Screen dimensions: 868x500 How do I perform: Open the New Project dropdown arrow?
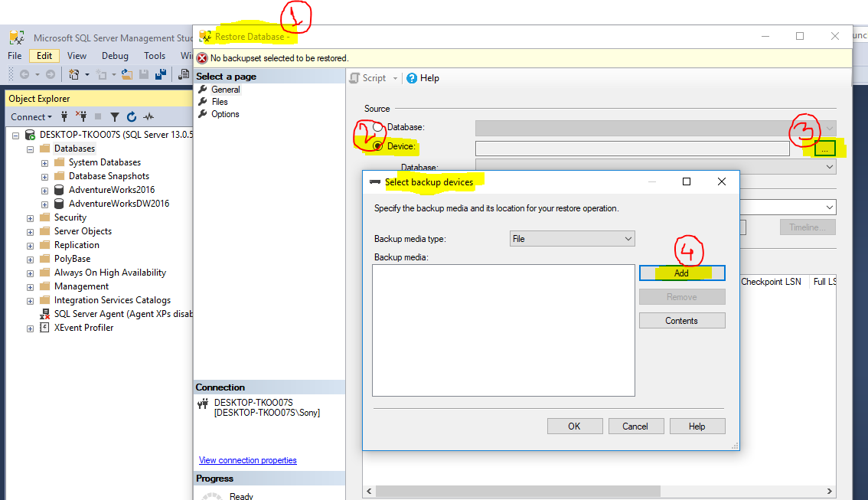click(87, 74)
